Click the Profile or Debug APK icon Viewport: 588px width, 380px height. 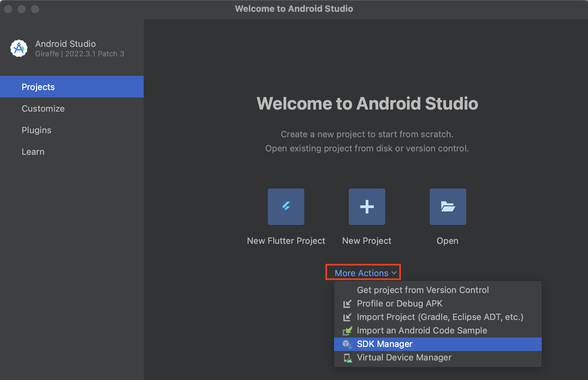click(347, 304)
